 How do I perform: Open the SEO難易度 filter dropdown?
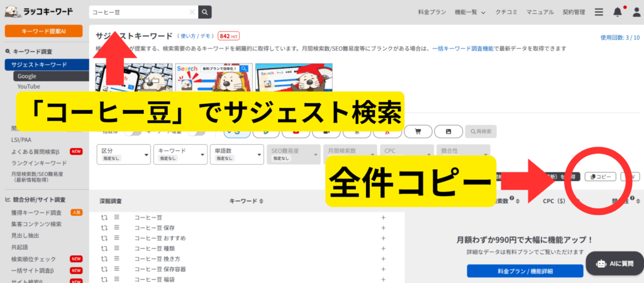coord(294,155)
